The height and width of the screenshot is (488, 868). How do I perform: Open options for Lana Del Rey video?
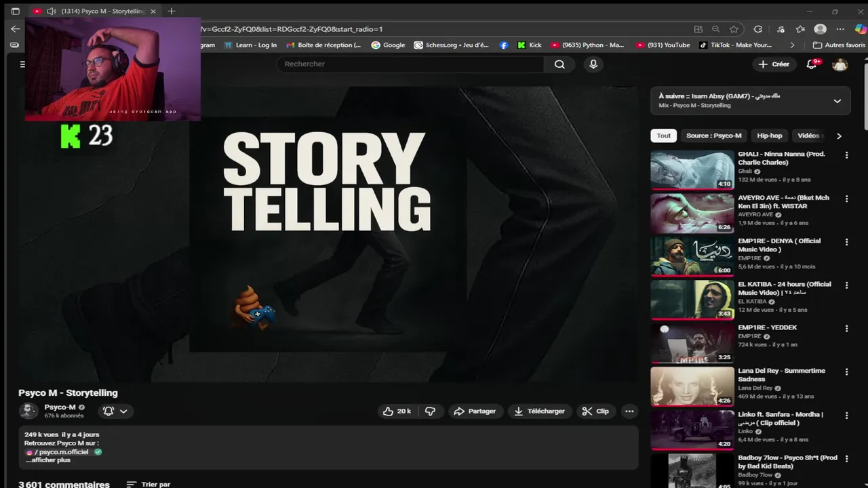coord(846,372)
